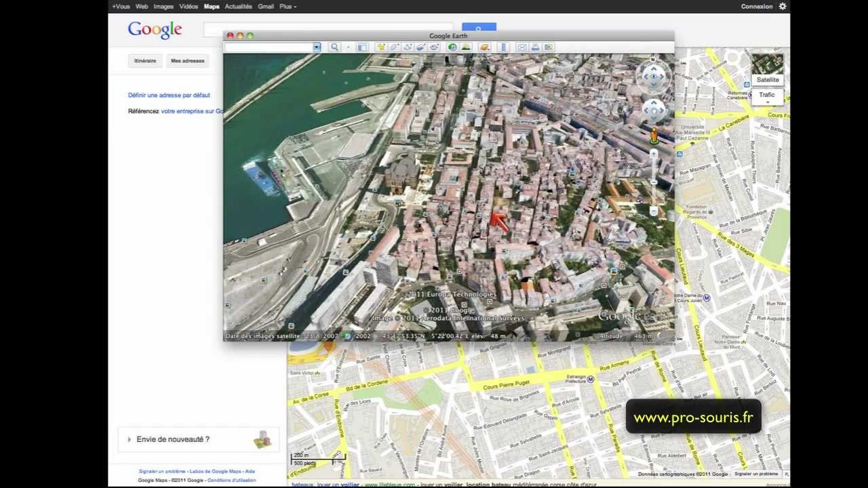Image resolution: width=868 pixels, height=488 pixels.
Task: Start the Record a Tour tool
Action: (434, 47)
